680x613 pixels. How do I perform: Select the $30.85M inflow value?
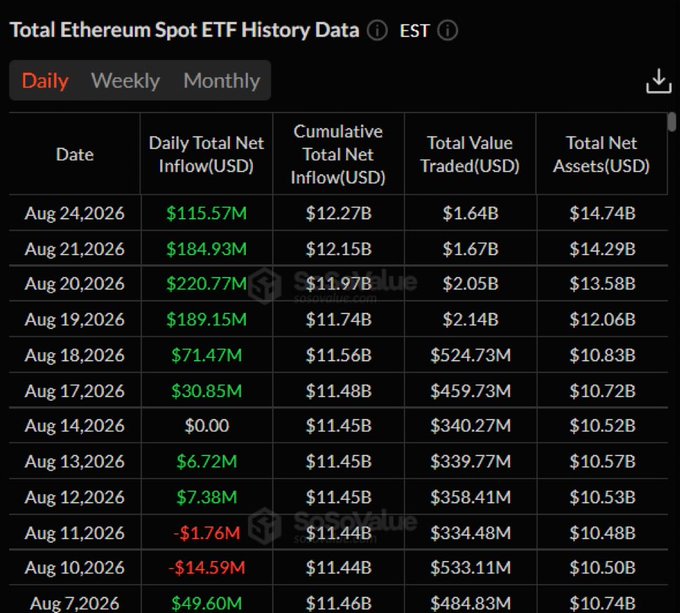206,391
